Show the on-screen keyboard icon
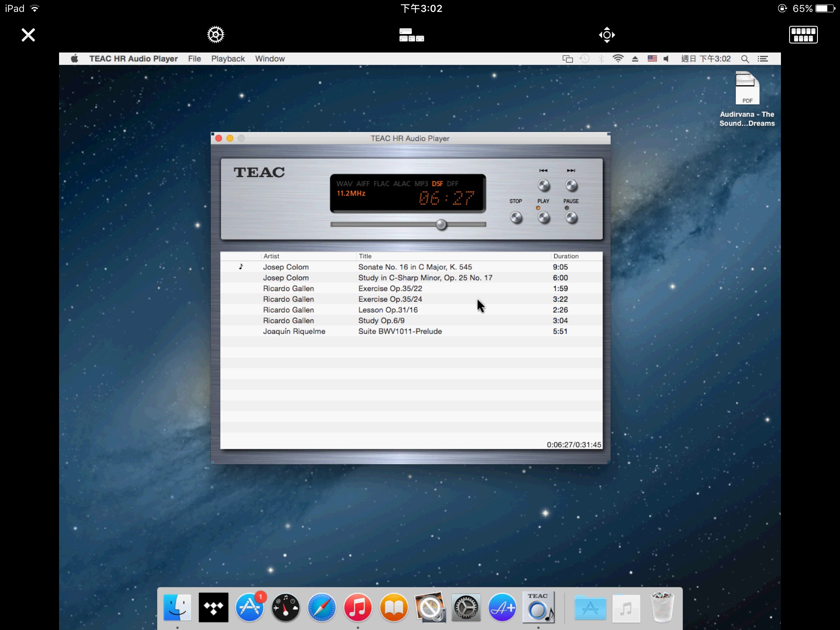This screenshot has height=630, width=840. pyautogui.click(x=803, y=35)
